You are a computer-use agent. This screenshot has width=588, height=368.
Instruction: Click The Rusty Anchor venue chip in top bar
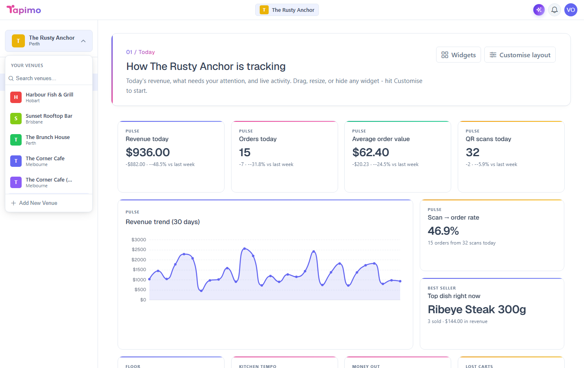pos(287,10)
